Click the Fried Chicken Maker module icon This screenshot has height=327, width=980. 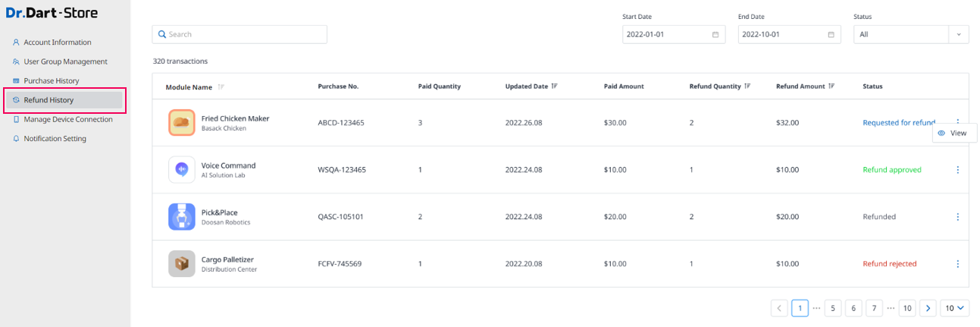[182, 123]
